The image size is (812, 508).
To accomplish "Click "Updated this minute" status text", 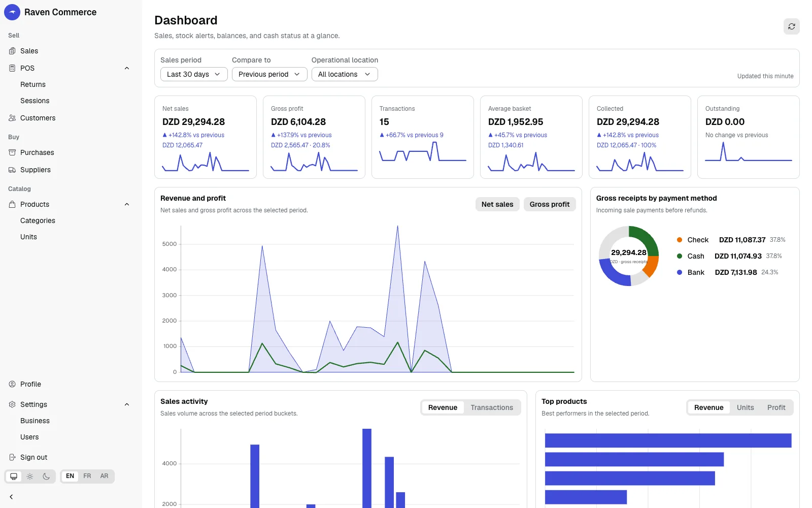I will [765, 76].
